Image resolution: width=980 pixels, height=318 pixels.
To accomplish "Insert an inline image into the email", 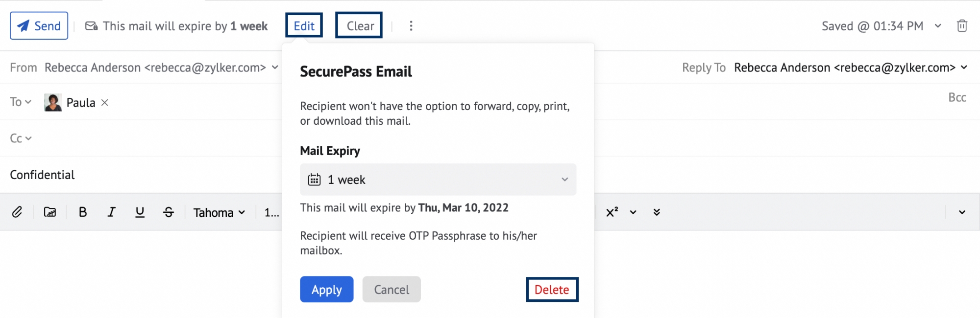I will pyautogui.click(x=49, y=212).
